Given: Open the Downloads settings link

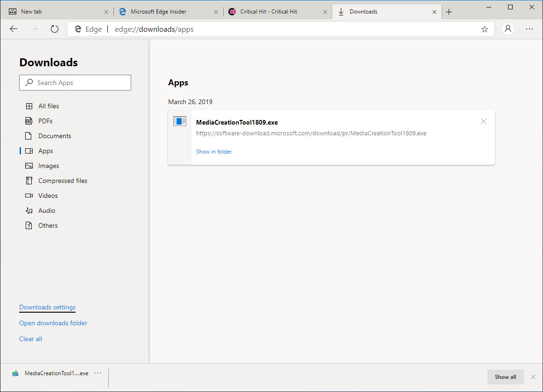Looking at the screenshot, I should [x=47, y=307].
